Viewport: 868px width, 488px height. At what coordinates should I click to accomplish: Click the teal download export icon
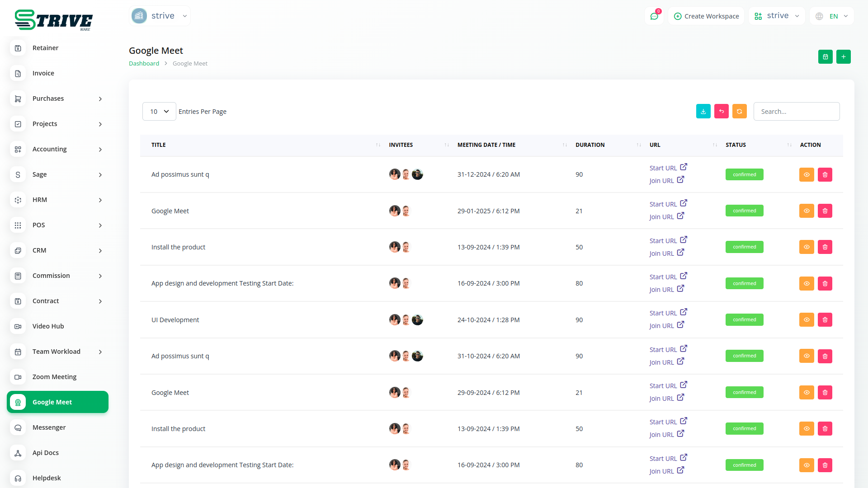(703, 112)
